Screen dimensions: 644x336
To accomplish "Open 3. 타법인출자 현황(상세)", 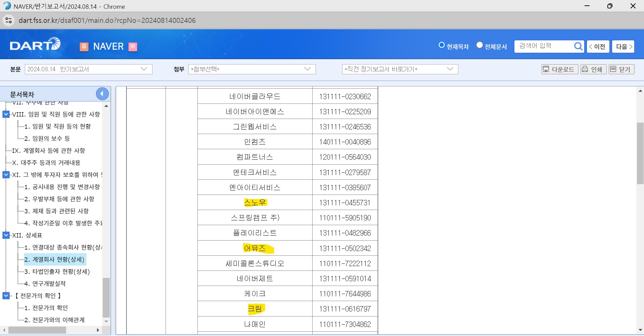I will click(57, 271).
